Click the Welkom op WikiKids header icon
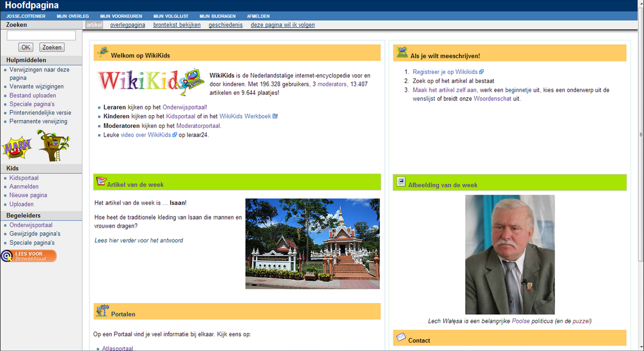Viewport: 644px width, 351px height. pos(103,52)
